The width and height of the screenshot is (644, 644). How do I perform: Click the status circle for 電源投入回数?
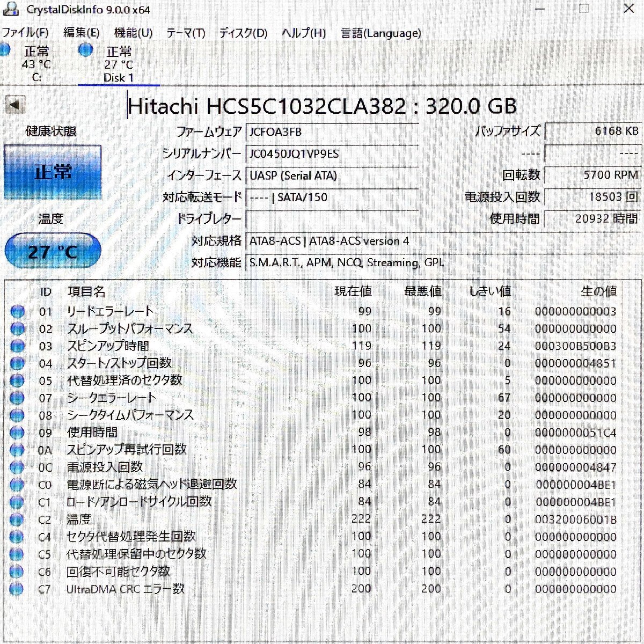coord(17,467)
